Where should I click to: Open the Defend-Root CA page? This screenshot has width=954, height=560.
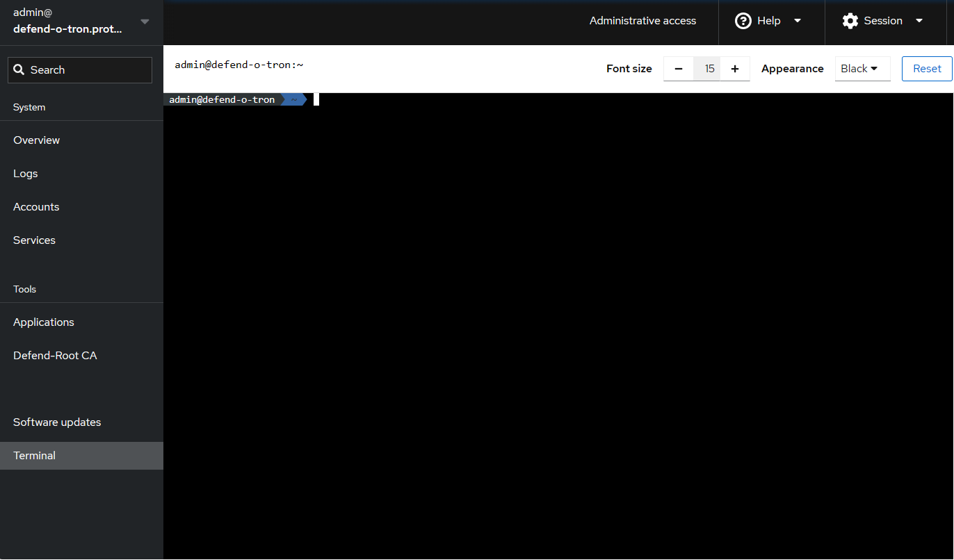coord(55,355)
